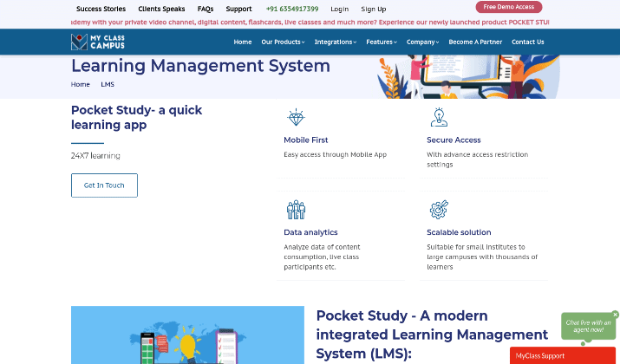Open the Contact Us page
The height and width of the screenshot is (364, 620).
tap(527, 42)
